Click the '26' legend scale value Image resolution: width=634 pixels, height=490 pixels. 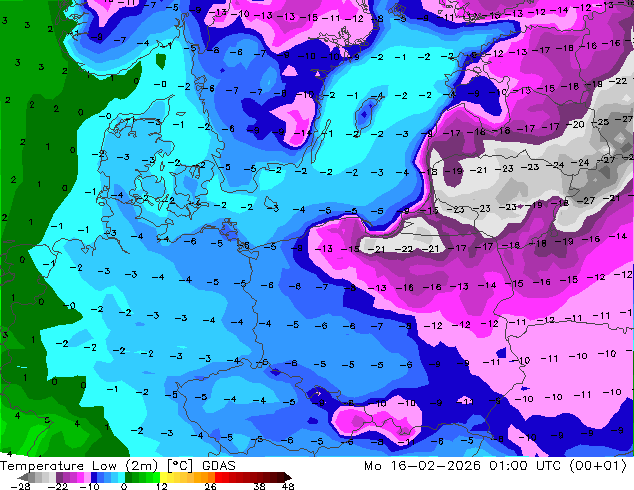[210, 486]
